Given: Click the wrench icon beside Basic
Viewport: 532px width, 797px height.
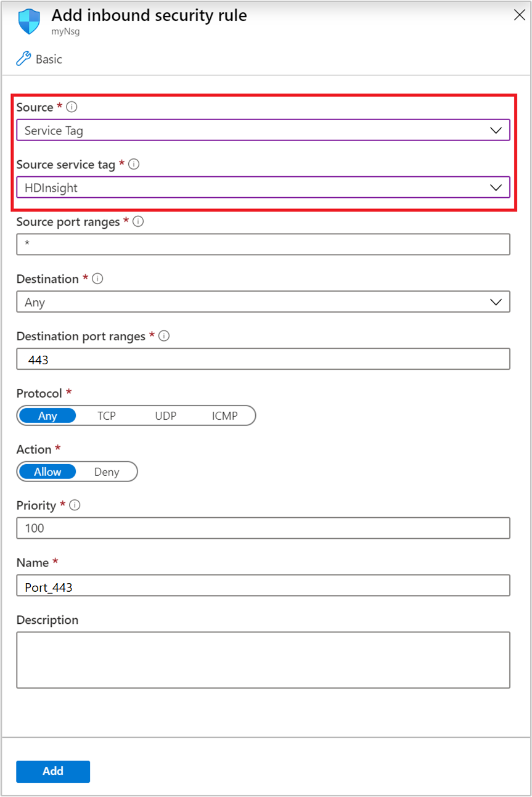Looking at the screenshot, I should point(23,59).
